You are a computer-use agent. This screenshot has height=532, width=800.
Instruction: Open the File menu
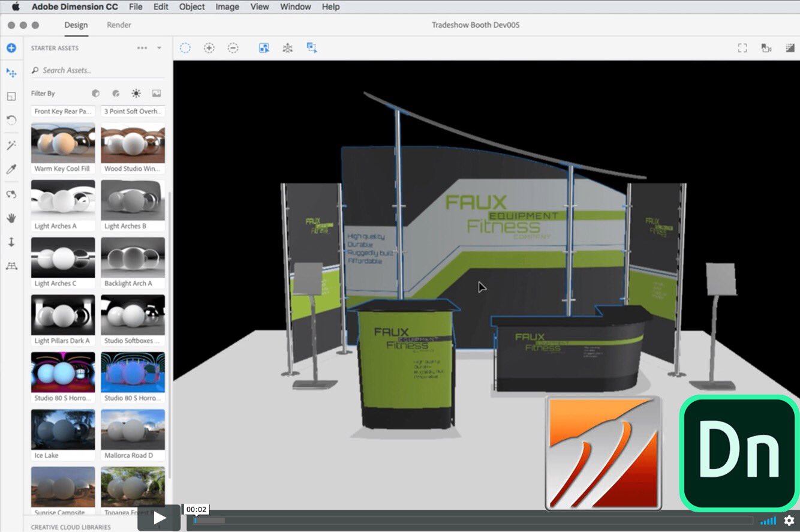tap(136, 7)
